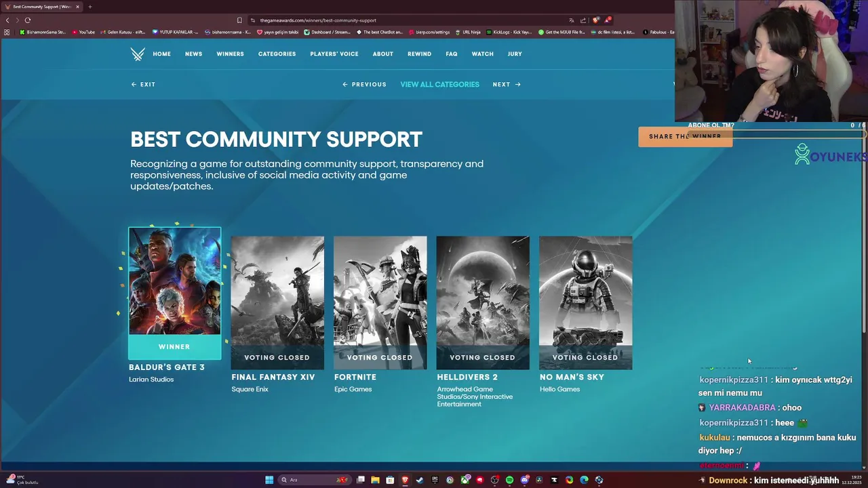Viewport: 868px width, 488px height.
Task: Click the EXIT back arrow link
Action: coord(143,85)
